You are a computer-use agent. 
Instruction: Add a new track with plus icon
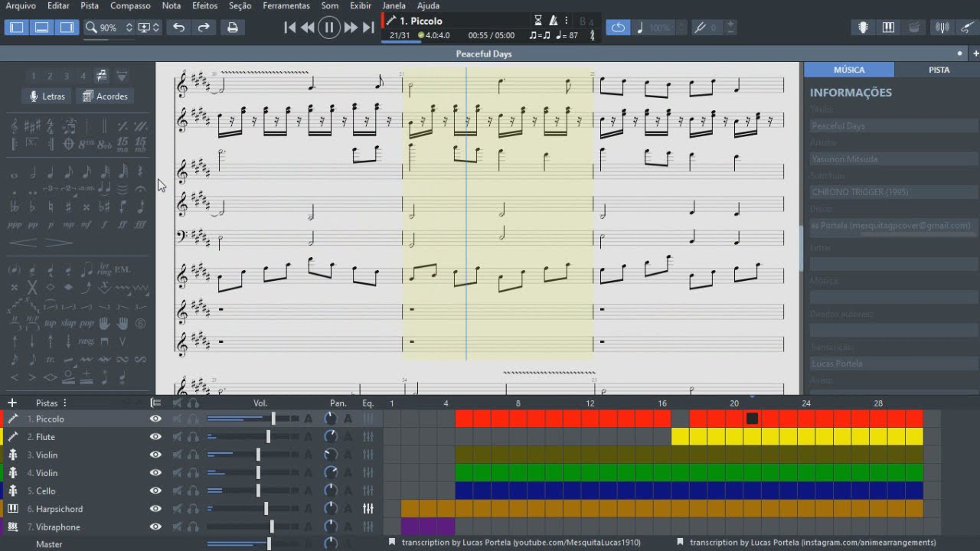(x=11, y=403)
